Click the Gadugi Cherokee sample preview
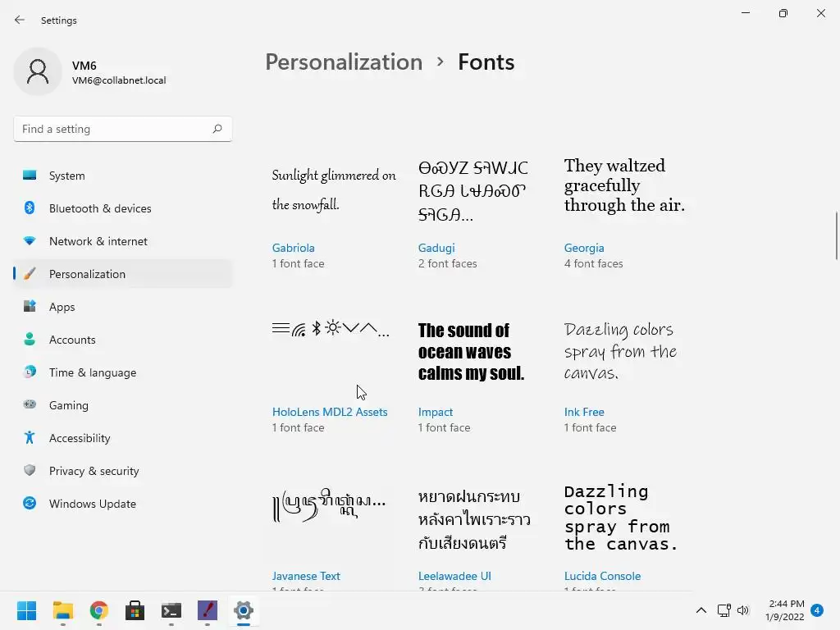The width and height of the screenshot is (840, 630). (473, 190)
